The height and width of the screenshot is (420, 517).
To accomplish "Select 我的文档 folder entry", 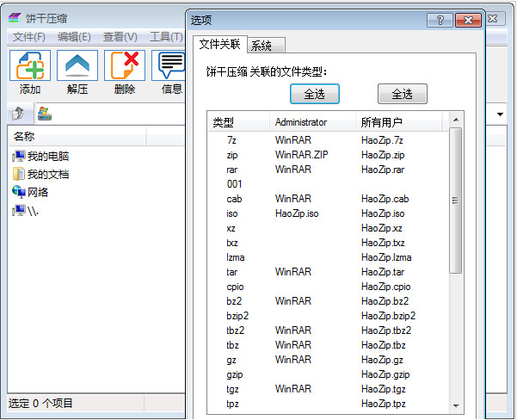I will [x=47, y=174].
